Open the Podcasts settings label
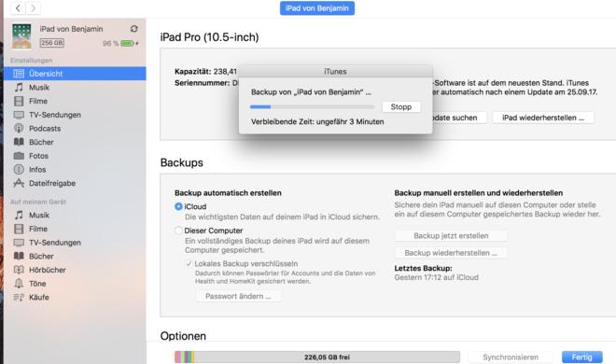Screen dimensions: 616x364 pyautogui.click(x=45, y=129)
